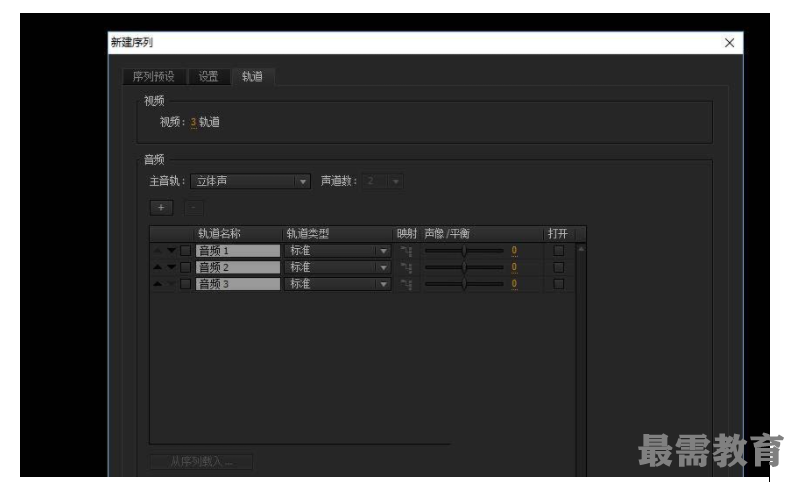This screenshot has width=790, height=490.
Task: Click the 声像/平衡 slider for 音频 1
Action: coord(464,251)
